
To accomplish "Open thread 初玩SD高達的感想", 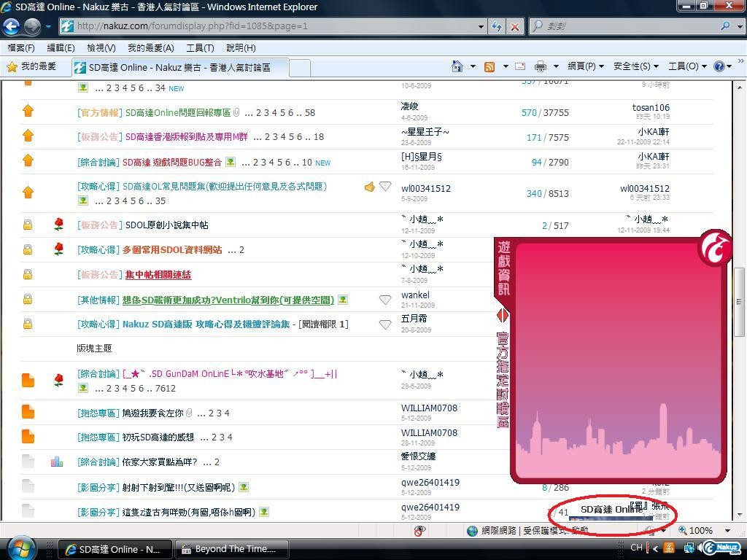I will pos(158,437).
